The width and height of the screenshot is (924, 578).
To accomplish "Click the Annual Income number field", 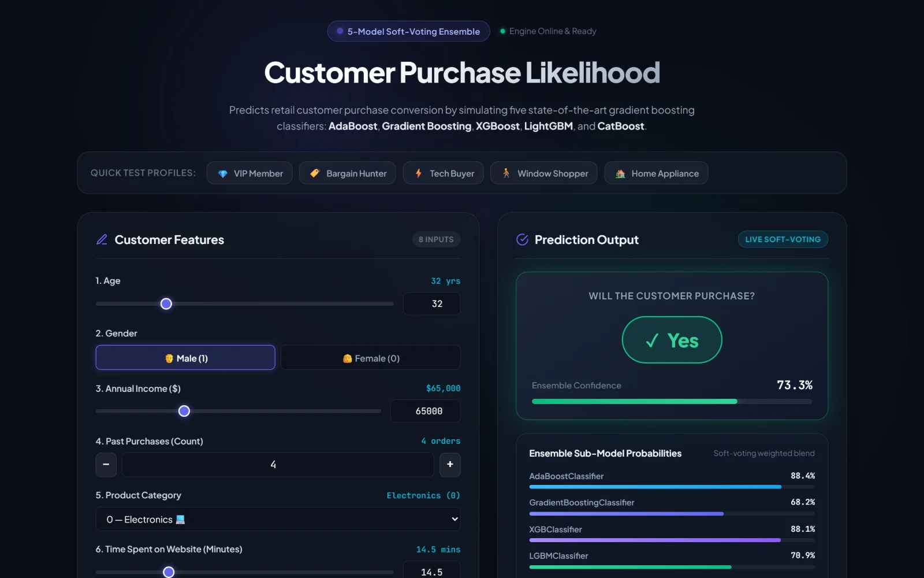I will pos(426,411).
